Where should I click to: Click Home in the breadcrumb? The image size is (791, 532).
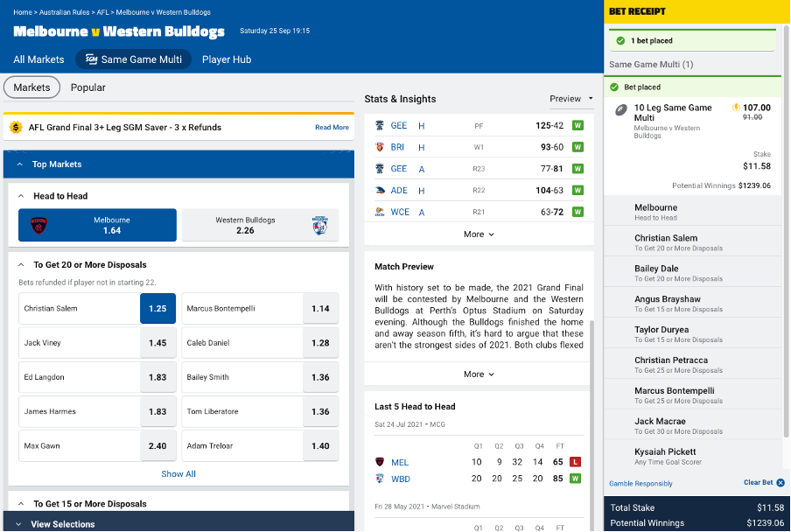tap(22, 12)
